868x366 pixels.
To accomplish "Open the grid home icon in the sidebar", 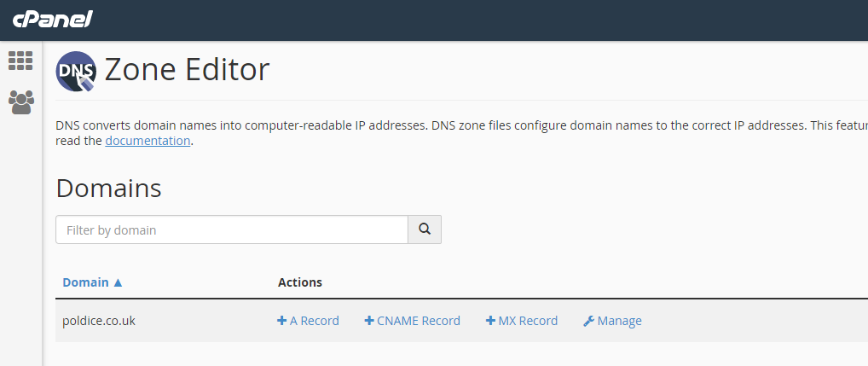I will tap(20, 61).
